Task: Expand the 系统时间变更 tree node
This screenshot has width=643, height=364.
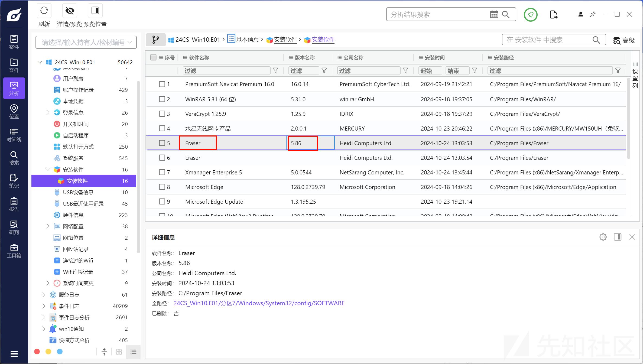Action: point(48,283)
